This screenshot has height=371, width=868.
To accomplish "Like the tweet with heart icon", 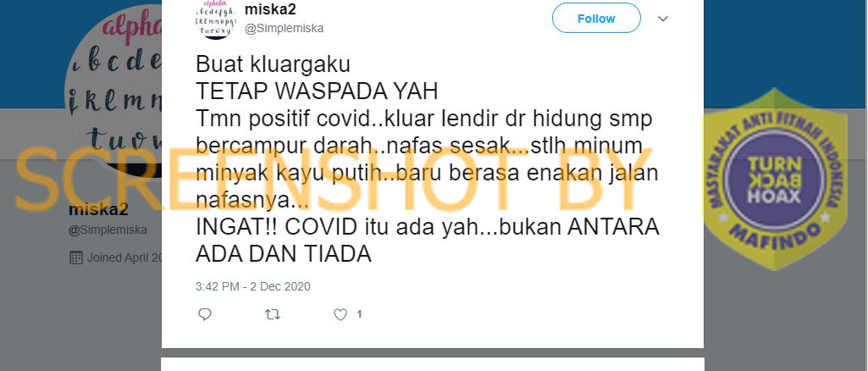I will coord(340,314).
